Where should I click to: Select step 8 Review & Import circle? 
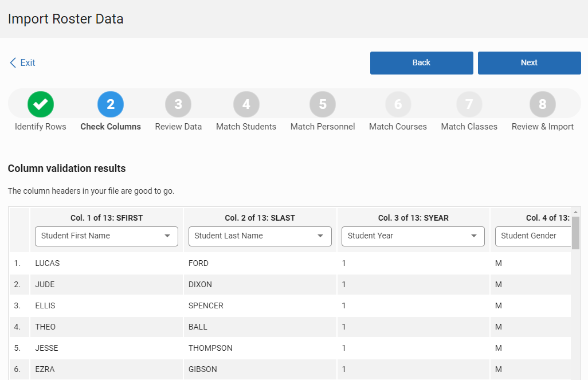coord(543,104)
